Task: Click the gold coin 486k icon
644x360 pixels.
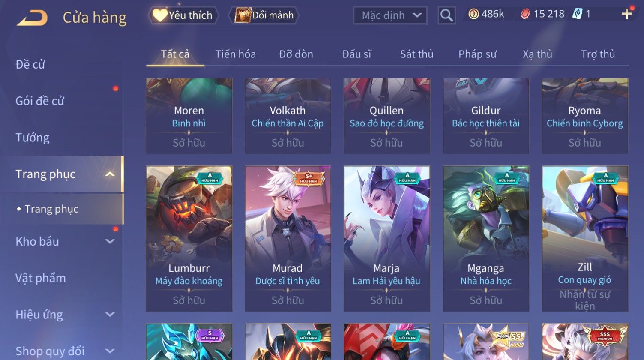Action: (x=473, y=14)
